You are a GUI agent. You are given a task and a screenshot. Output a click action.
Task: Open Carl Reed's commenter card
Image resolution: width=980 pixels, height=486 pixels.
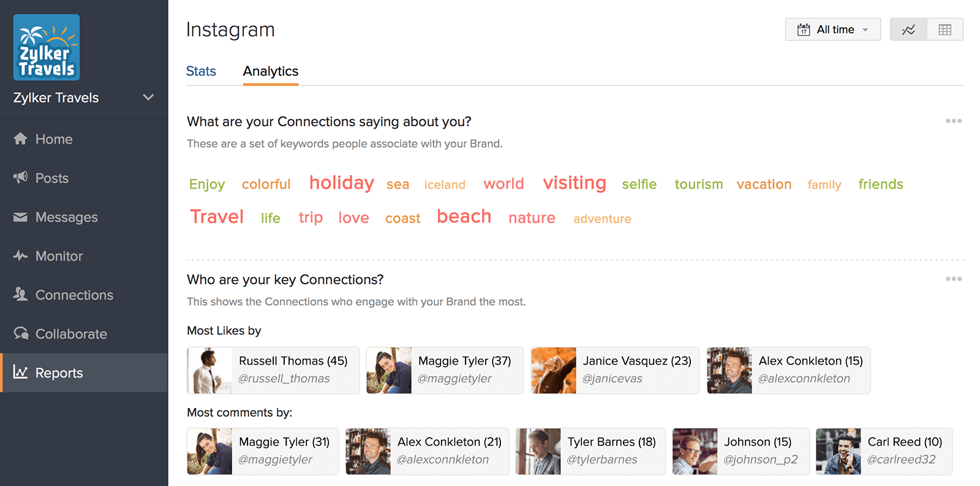884,451
